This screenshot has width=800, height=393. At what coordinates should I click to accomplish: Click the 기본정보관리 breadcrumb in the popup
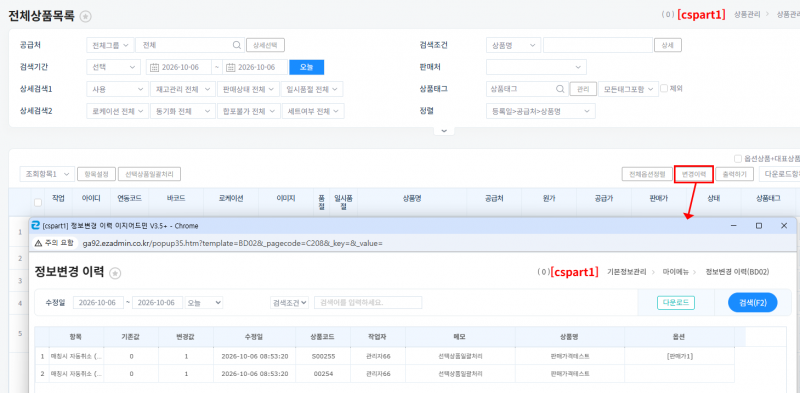click(627, 272)
